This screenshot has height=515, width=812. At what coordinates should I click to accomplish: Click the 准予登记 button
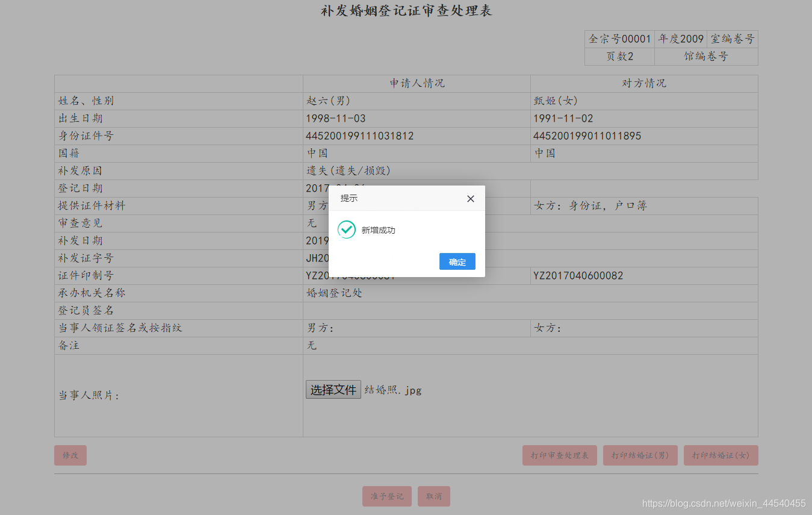387,496
